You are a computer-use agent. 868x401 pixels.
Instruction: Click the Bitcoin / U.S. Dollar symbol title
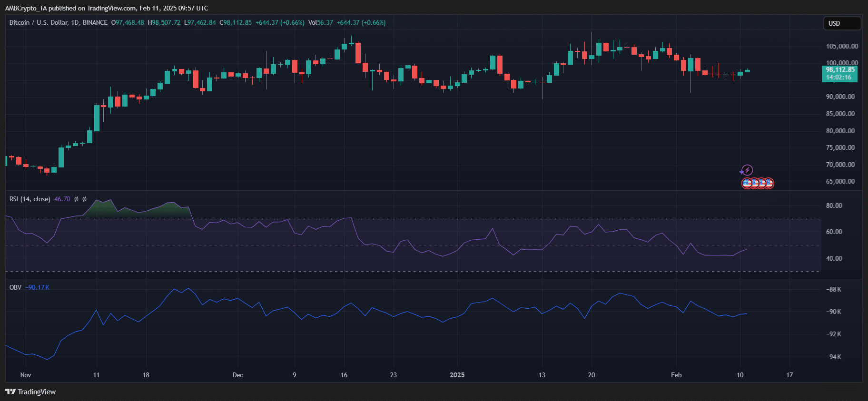tap(39, 22)
